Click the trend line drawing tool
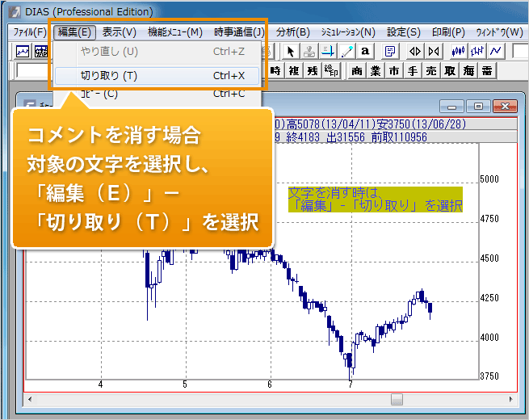Viewport: 529px width, 420px height. (x=347, y=51)
